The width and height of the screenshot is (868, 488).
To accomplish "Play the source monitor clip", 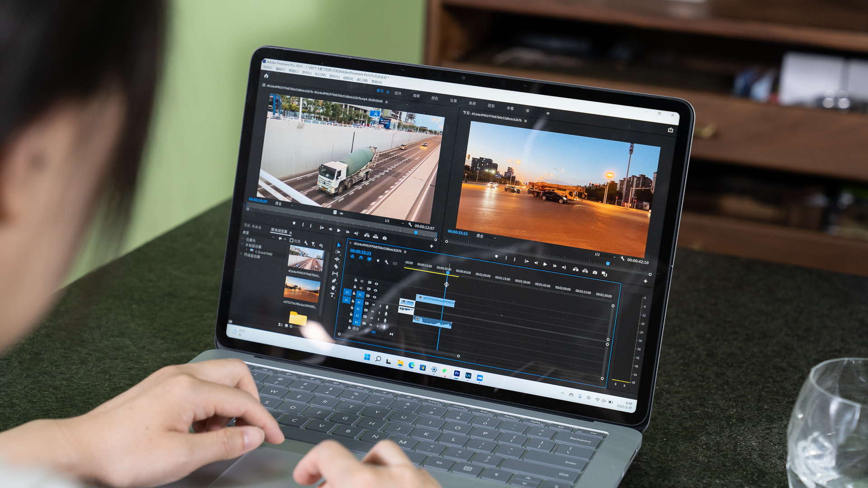I will 339,230.
